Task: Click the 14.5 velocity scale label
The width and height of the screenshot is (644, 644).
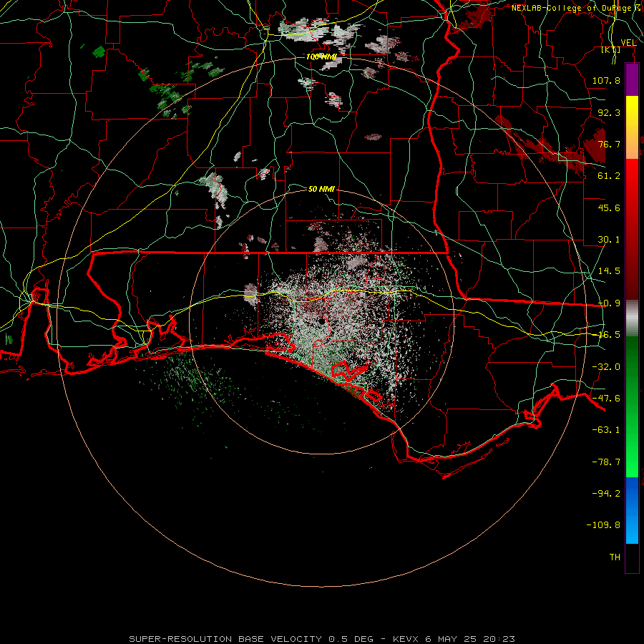Action: [609, 271]
